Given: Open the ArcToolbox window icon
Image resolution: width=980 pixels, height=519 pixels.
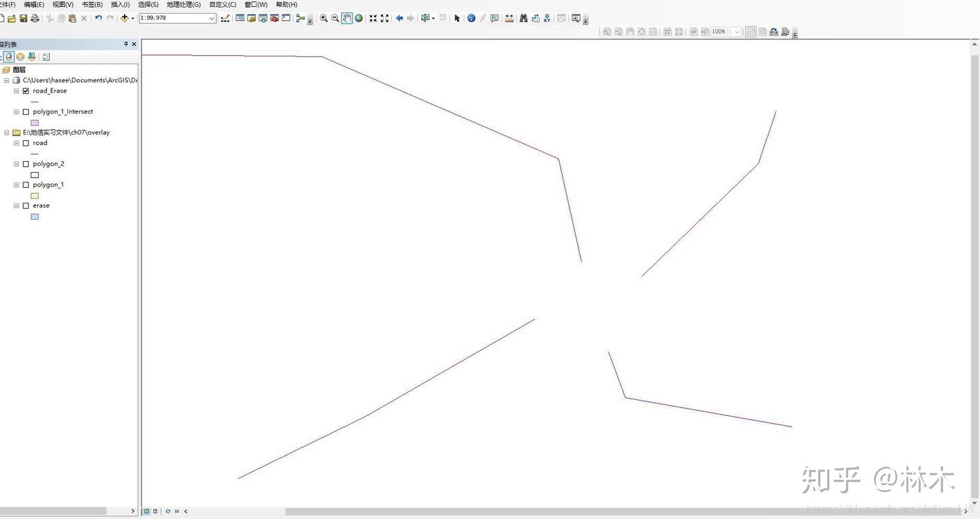Looking at the screenshot, I should 274,18.
